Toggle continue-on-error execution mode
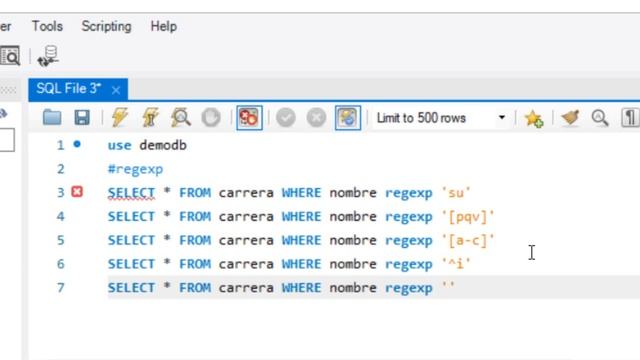Viewport: 640px width, 360px height. [249, 118]
